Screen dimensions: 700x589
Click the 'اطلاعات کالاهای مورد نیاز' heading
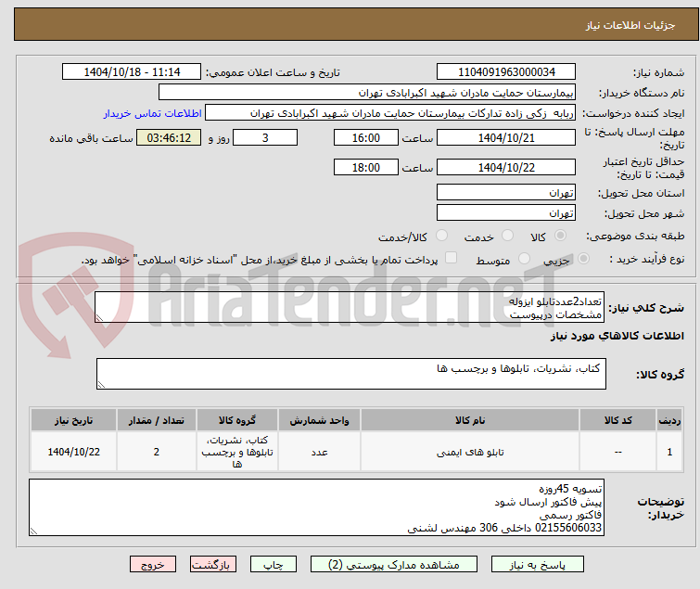click(617, 336)
